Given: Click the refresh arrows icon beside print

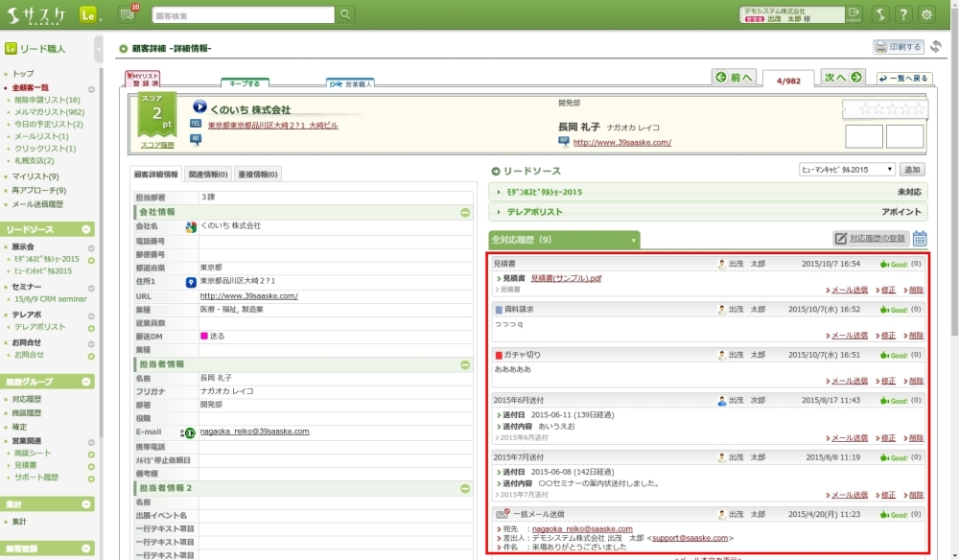Looking at the screenshot, I should (936, 46).
